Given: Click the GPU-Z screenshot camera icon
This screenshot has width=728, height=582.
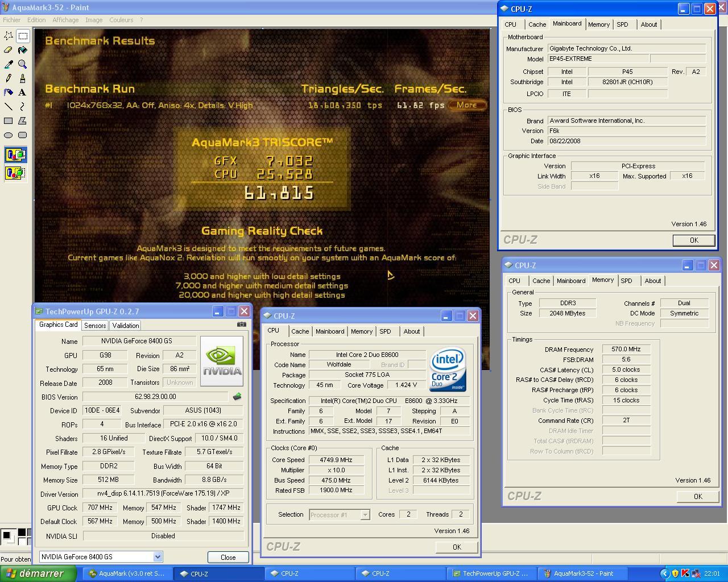Looking at the screenshot, I should point(242,325).
